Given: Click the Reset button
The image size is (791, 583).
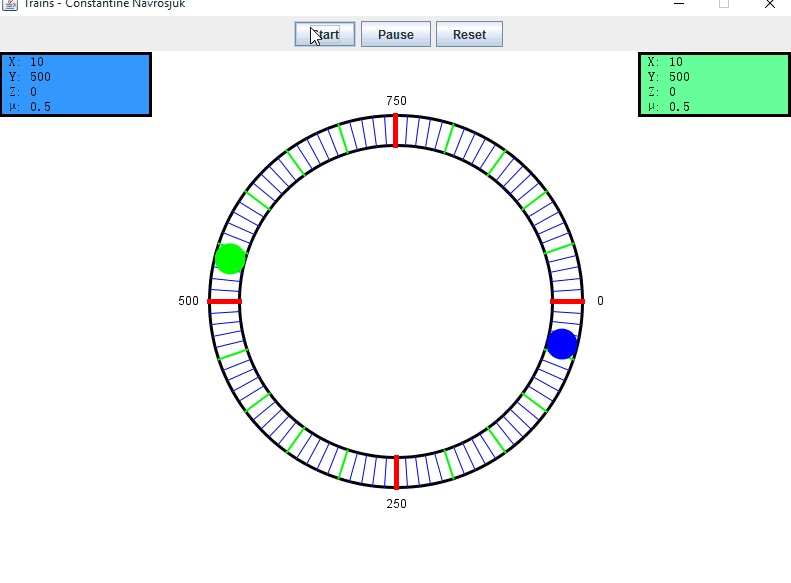Looking at the screenshot, I should [469, 35].
